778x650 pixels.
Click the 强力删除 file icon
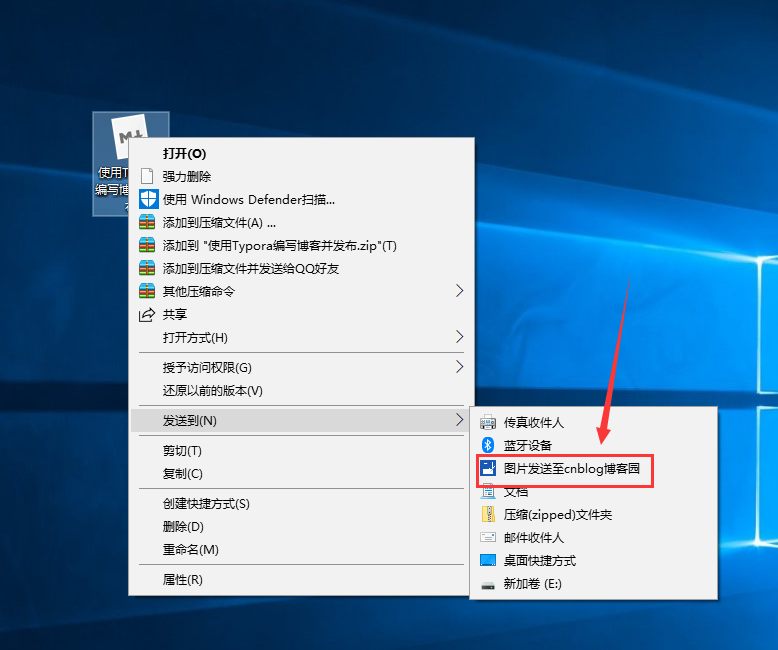click(147, 176)
